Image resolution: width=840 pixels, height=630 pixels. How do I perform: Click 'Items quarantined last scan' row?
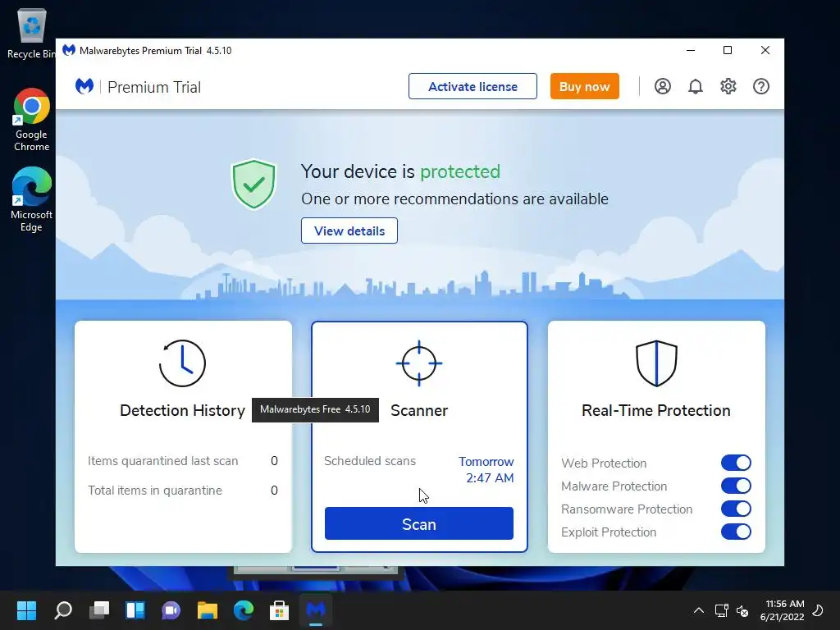click(183, 461)
